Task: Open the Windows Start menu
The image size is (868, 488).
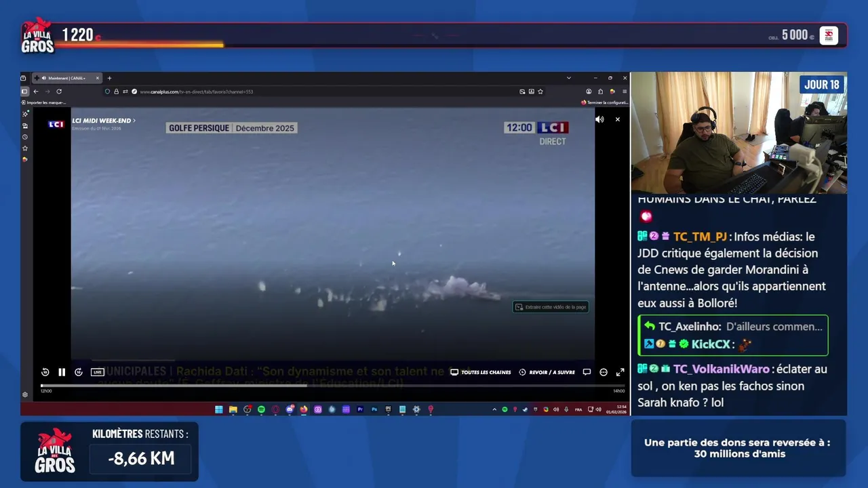Action: click(x=218, y=409)
